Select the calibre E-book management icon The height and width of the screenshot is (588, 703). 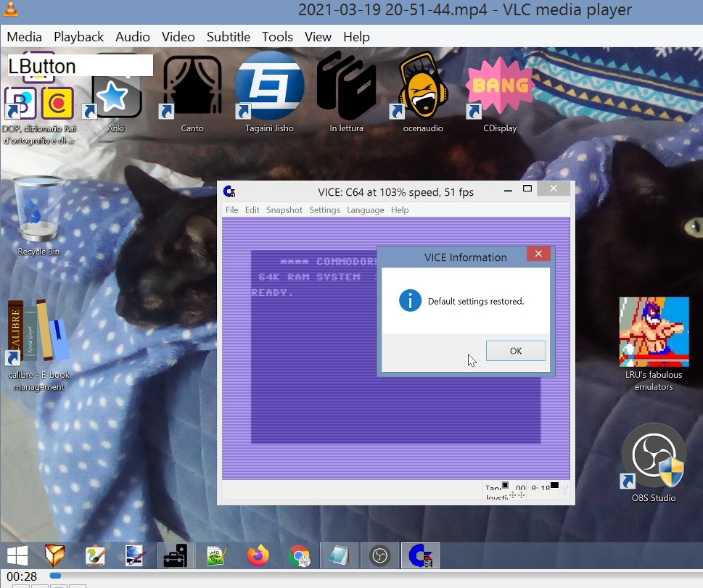(38, 345)
